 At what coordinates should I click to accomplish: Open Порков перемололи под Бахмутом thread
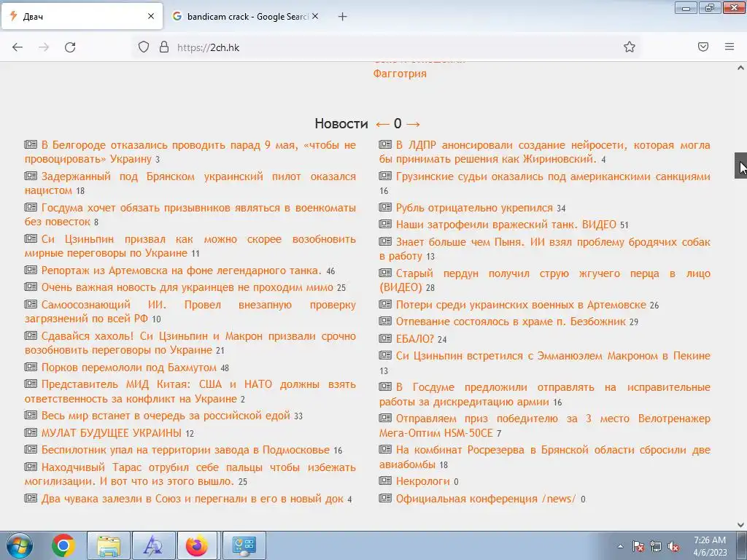[x=128, y=367]
